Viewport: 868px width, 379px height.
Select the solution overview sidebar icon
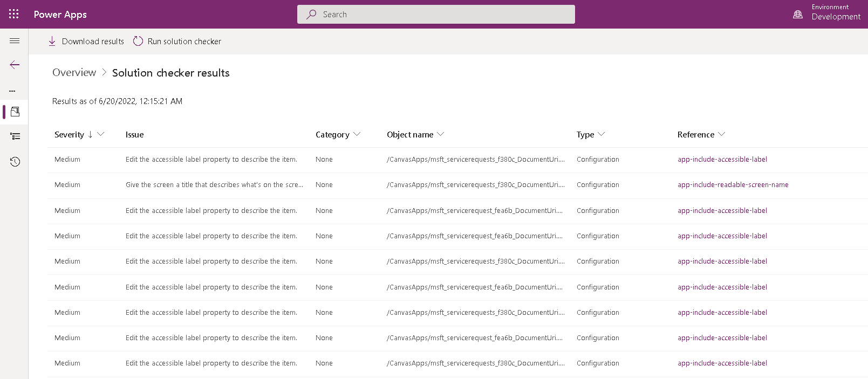click(x=15, y=112)
